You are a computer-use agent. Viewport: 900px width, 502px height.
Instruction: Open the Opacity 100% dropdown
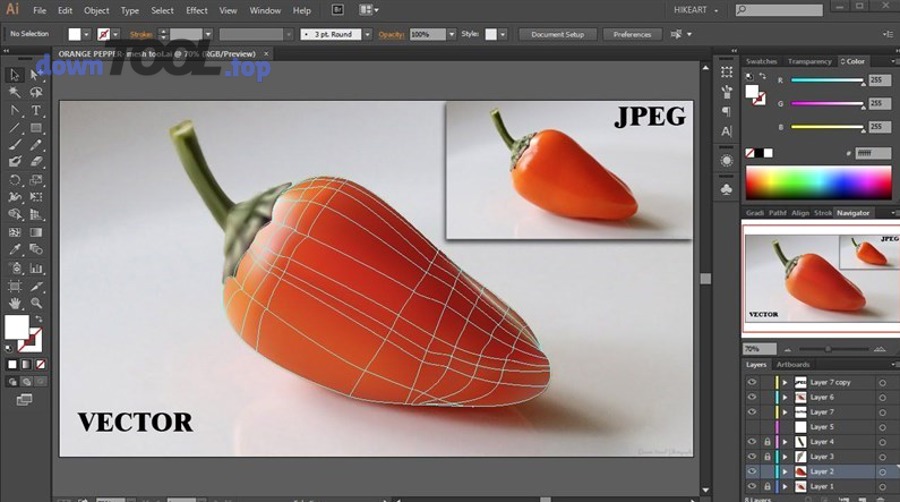click(452, 34)
